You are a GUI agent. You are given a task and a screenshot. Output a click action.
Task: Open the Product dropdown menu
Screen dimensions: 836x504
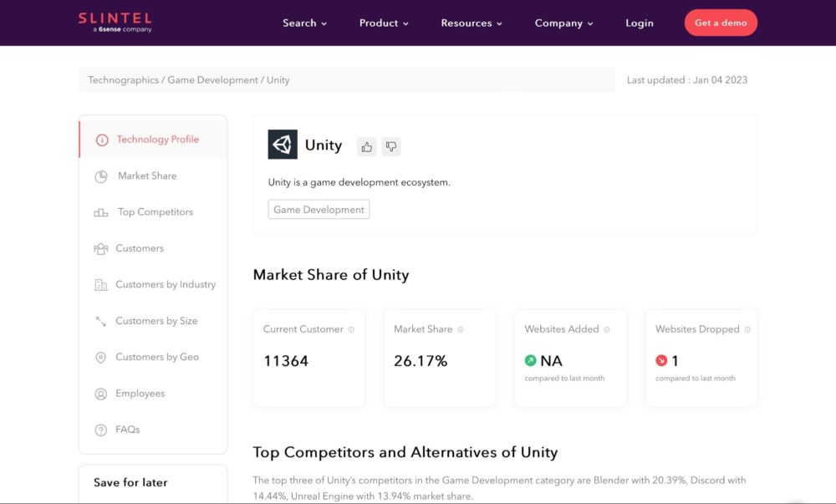point(383,23)
